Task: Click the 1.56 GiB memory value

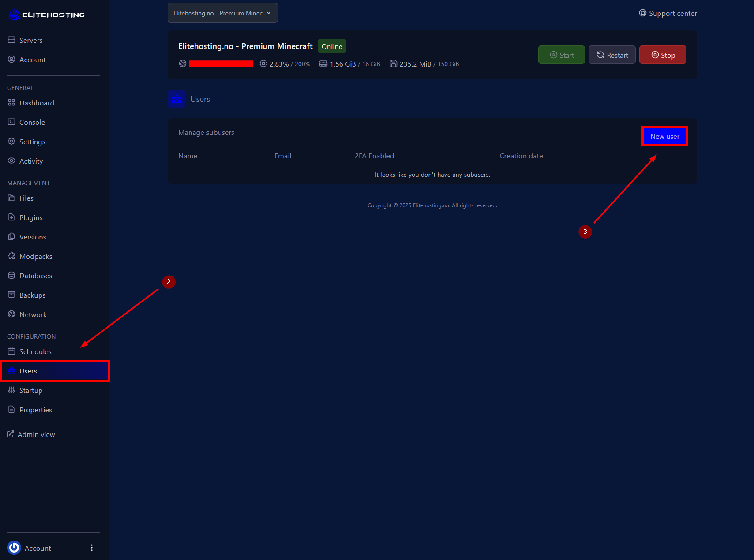Action: coord(343,64)
